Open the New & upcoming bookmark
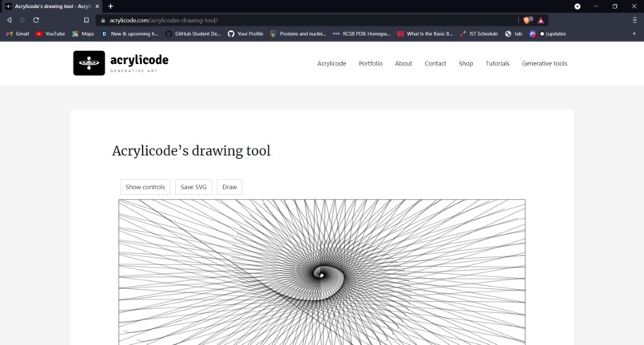The height and width of the screenshot is (345, 644). click(129, 34)
